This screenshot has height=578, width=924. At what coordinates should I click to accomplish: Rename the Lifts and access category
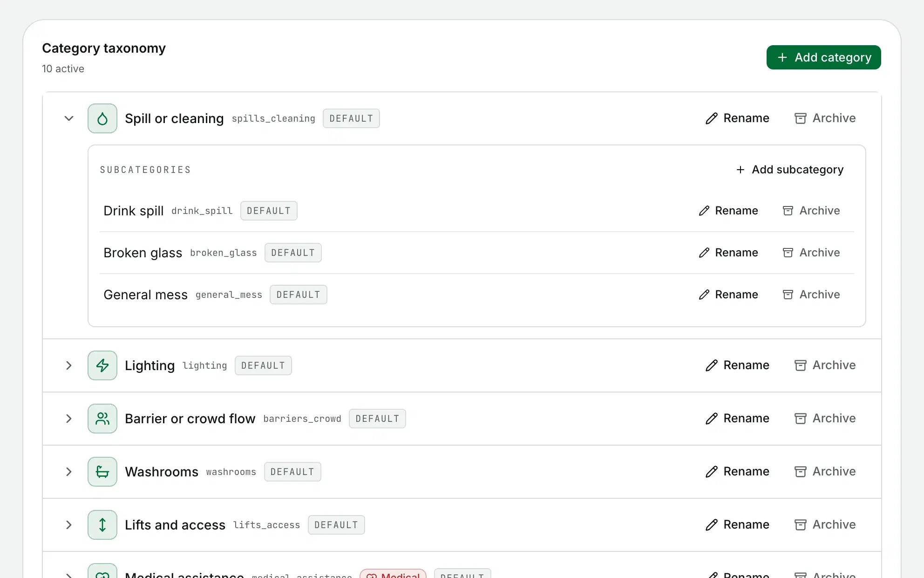click(x=737, y=525)
